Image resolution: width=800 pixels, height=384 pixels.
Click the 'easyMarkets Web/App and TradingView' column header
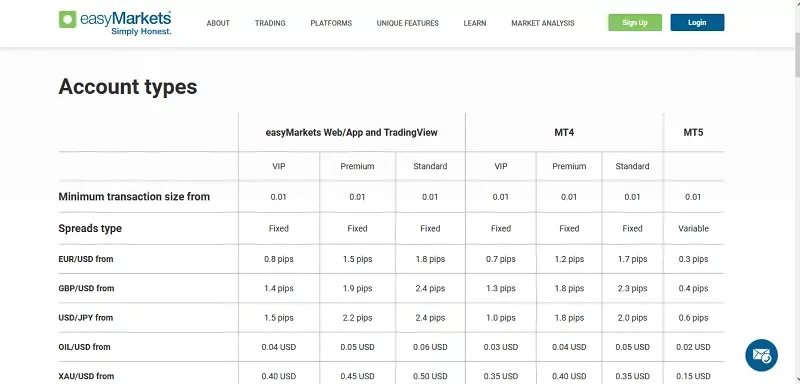(x=352, y=132)
